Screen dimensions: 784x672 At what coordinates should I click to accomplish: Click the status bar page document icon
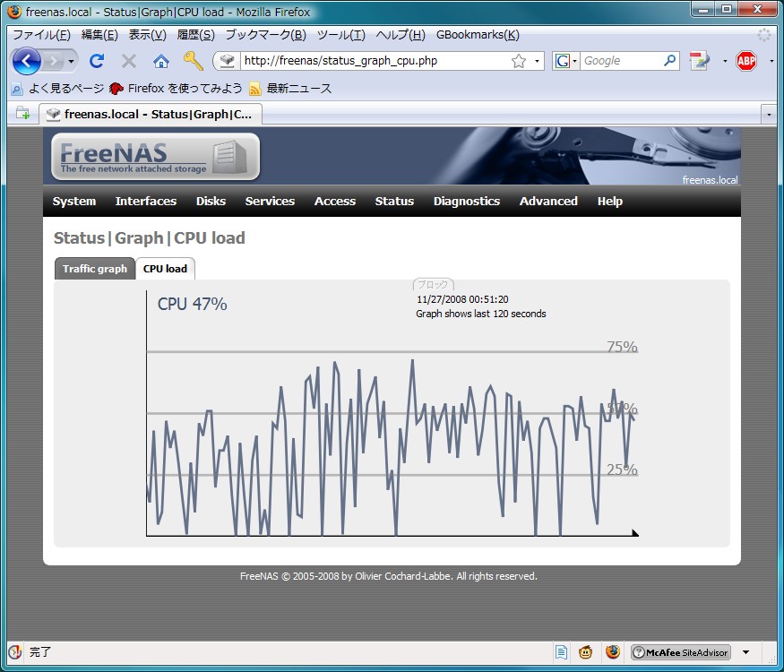[562, 652]
